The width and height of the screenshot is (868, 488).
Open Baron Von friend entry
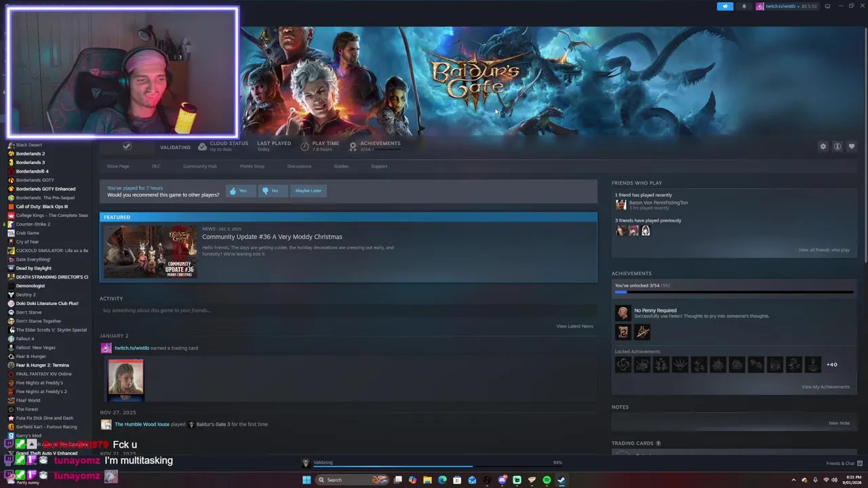[658, 205]
